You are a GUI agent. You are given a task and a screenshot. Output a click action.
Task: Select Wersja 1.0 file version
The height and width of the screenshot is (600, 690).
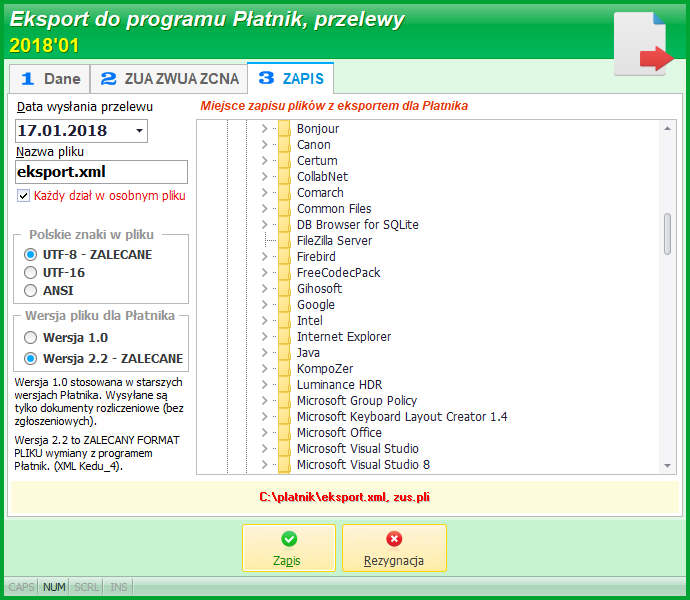coord(30,338)
